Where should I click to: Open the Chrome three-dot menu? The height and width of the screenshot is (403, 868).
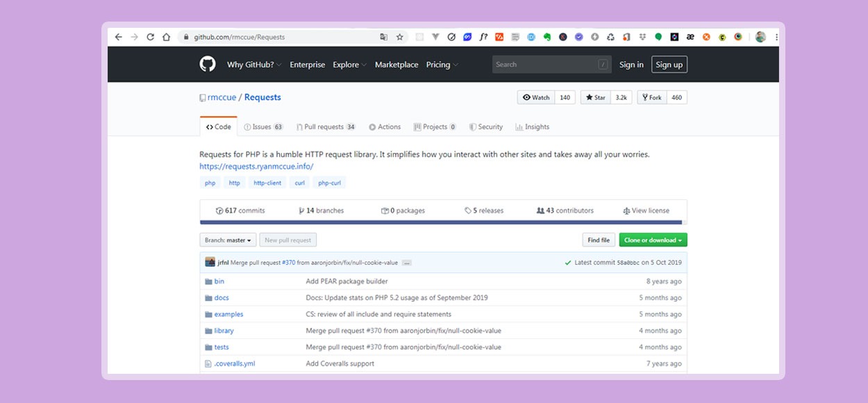776,37
